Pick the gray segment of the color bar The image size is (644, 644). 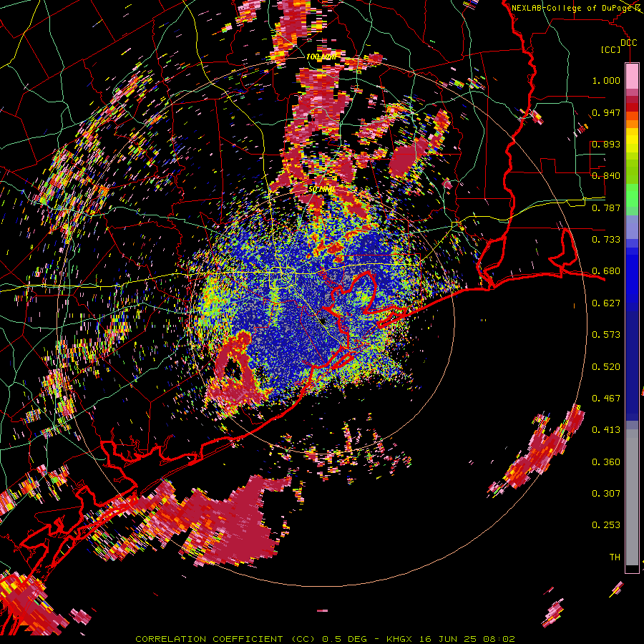[x=632, y=497]
